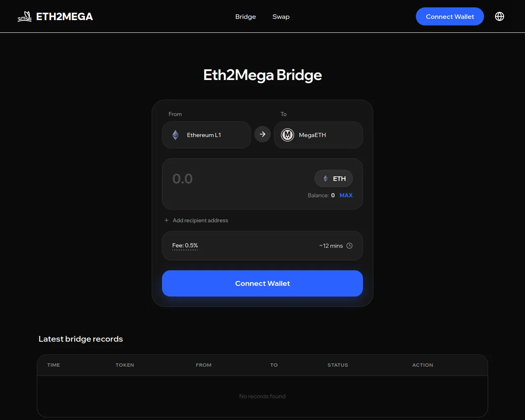Go to the Swap nav item
Screen dimensions: 525x420
click(x=281, y=16)
